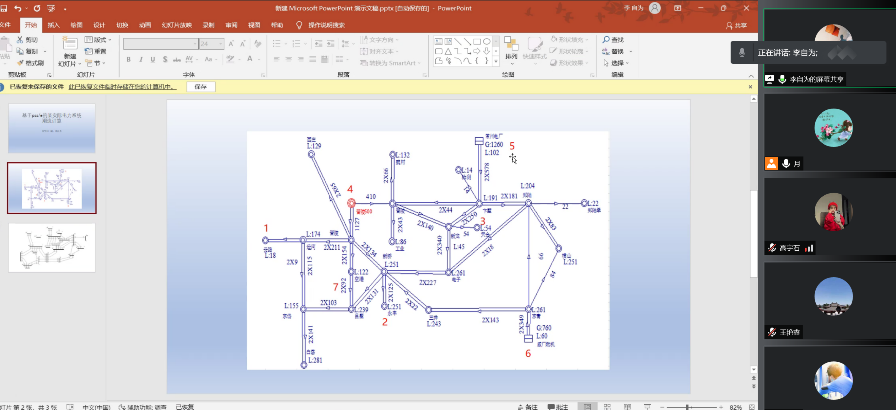Open the Select (选择) dropdown
The image size is (896, 410).
[x=615, y=63]
